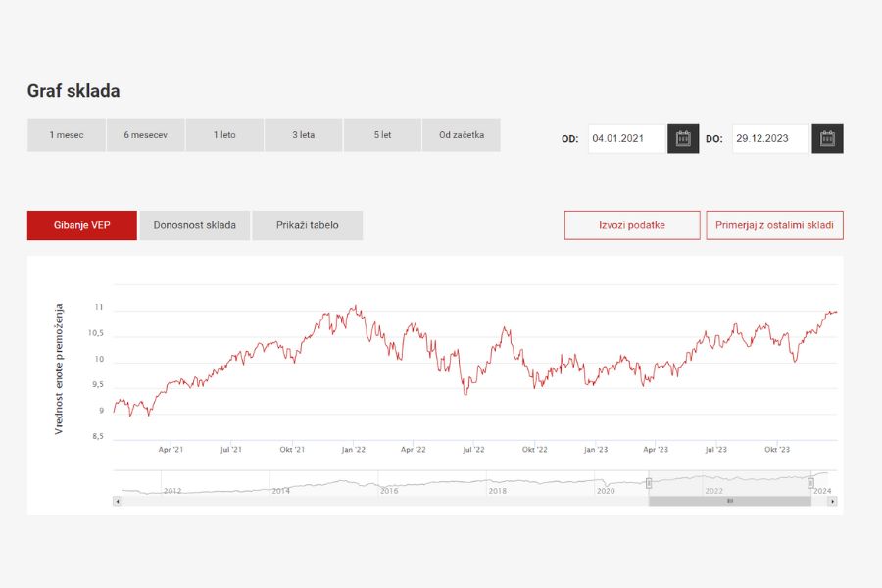The width and height of the screenshot is (882, 588).
Task: Open the OD start date calendar picker
Action: [x=683, y=139]
